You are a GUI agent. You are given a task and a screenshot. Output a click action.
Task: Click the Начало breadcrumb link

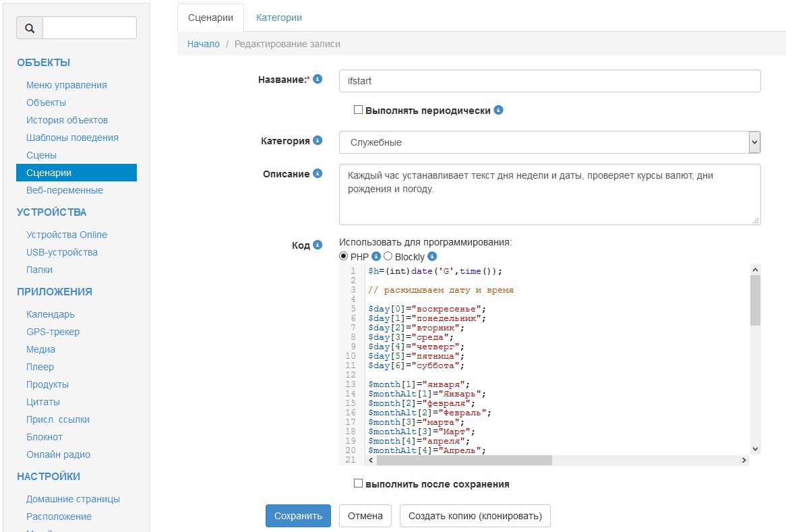[204, 44]
